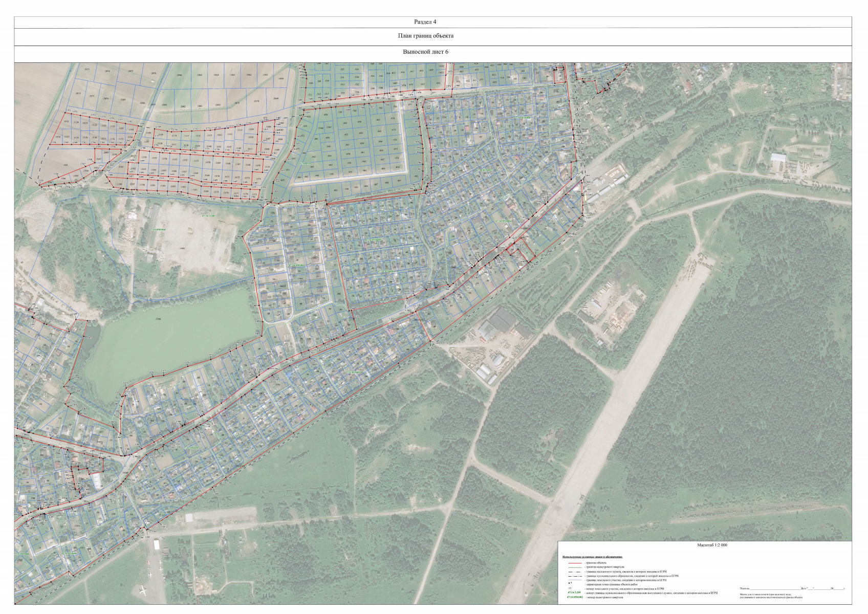Viewport: 868px width, 614px height.
Task: Click the "Раздел 4" header text
Action: (425, 22)
